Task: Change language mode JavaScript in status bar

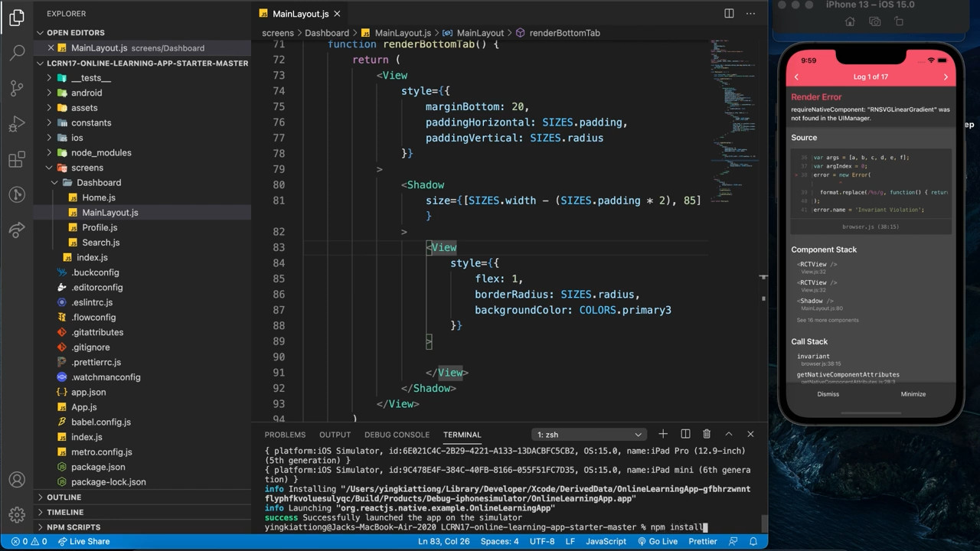Action: (606, 541)
